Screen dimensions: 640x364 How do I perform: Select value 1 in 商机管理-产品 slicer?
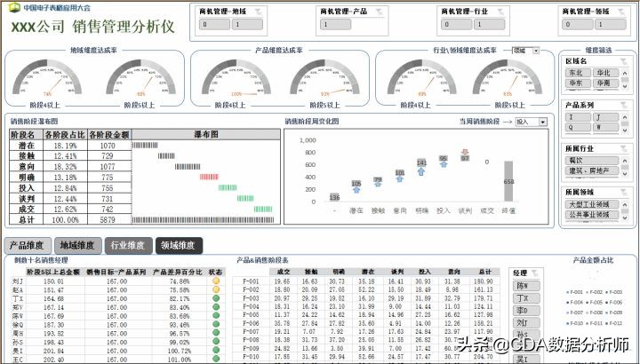coord(335,25)
